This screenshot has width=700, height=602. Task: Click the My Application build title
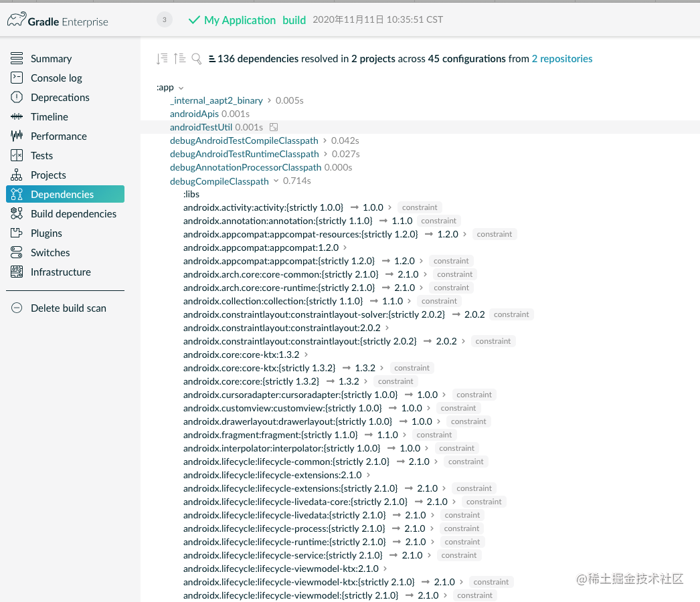255,20
